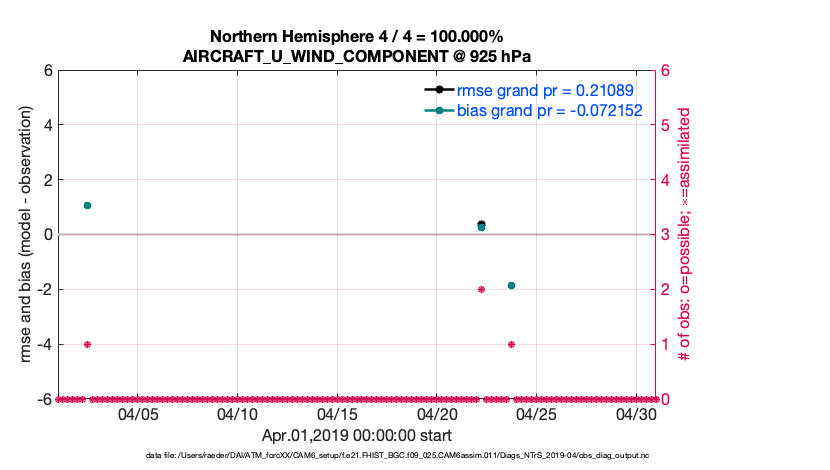The width and height of the screenshot is (830, 470).
Task: Click the left y-axis label for rmse and bias
Action: pos(26,235)
